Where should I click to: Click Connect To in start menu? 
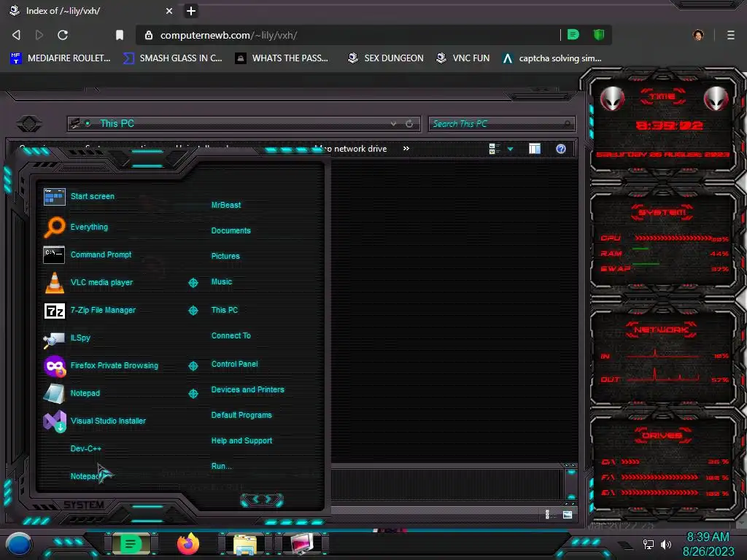pyautogui.click(x=231, y=335)
